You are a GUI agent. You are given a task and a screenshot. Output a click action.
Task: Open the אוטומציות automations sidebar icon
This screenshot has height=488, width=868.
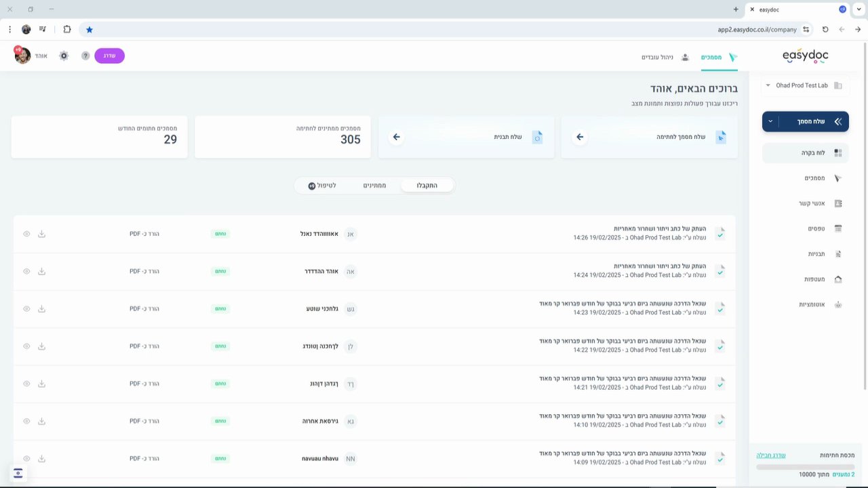click(x=838, y=304)
